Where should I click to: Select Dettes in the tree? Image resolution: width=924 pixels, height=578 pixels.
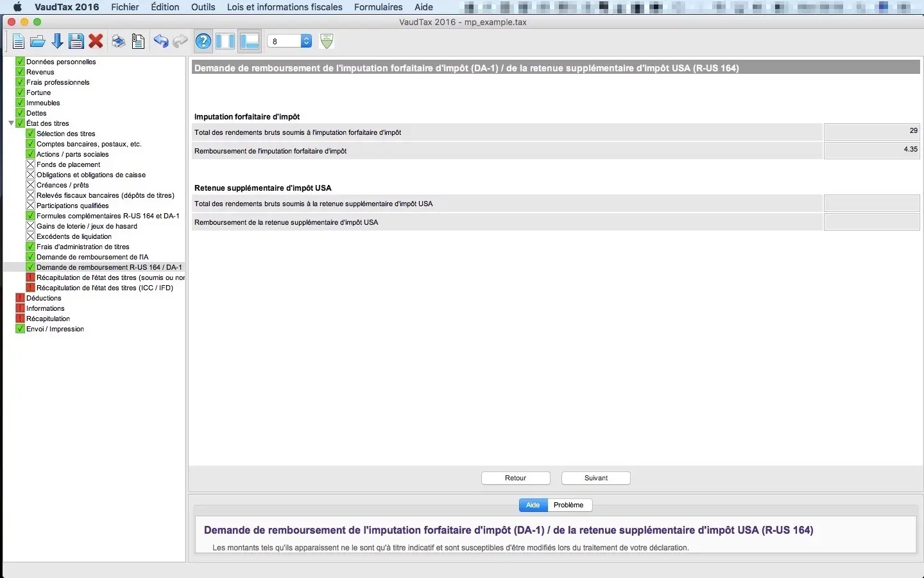coord(36,113)
